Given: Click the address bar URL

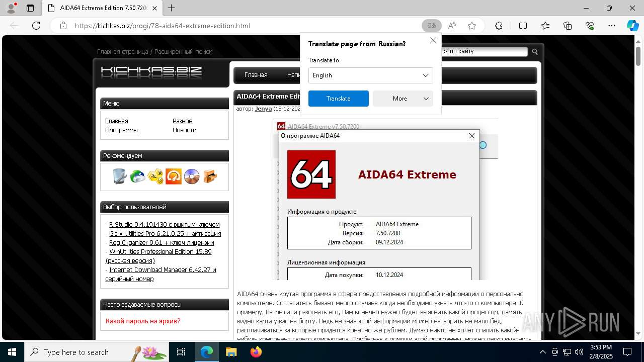Looking at the screenshot, I should pos(163,26).
